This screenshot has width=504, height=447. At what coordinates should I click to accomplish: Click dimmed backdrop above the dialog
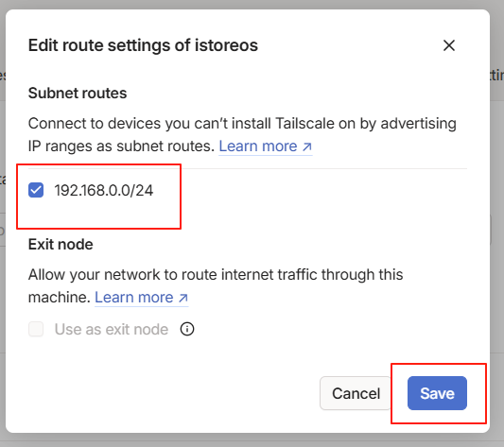pos(252,4)
